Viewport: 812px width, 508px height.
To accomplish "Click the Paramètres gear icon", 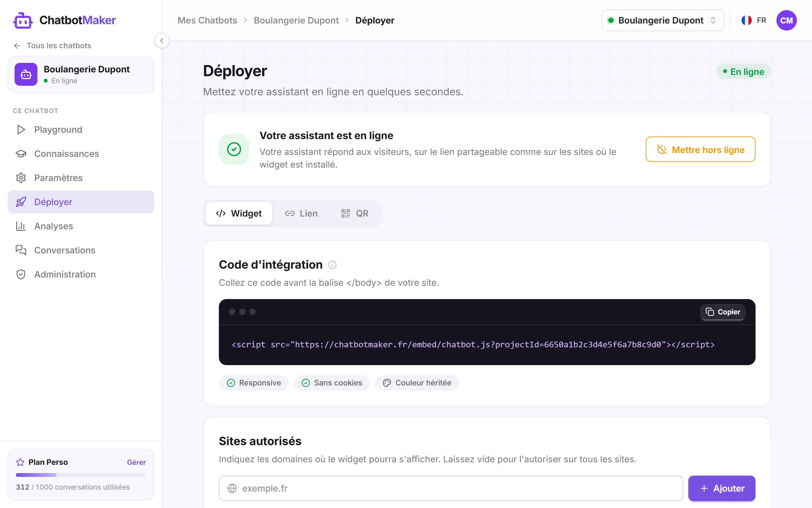I will point(21,178).
